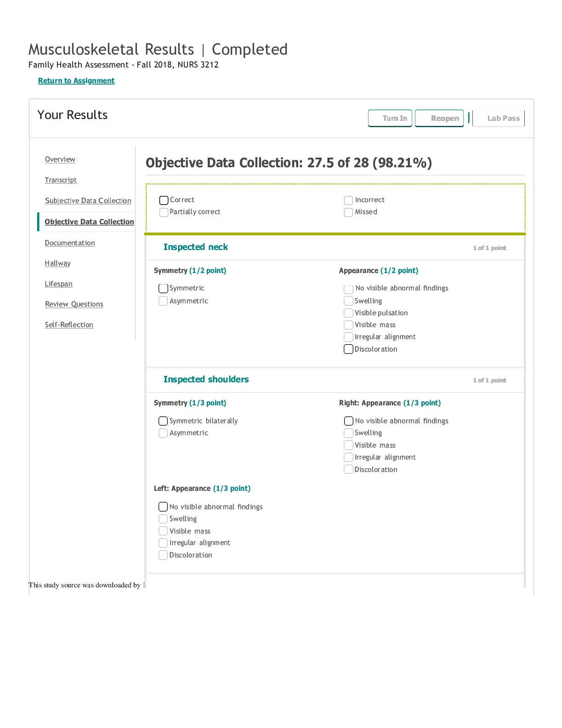This screenshot has width=562, height=728.
Task: Check the neck Discoloration checkbox
Action: tap(348, 349)
